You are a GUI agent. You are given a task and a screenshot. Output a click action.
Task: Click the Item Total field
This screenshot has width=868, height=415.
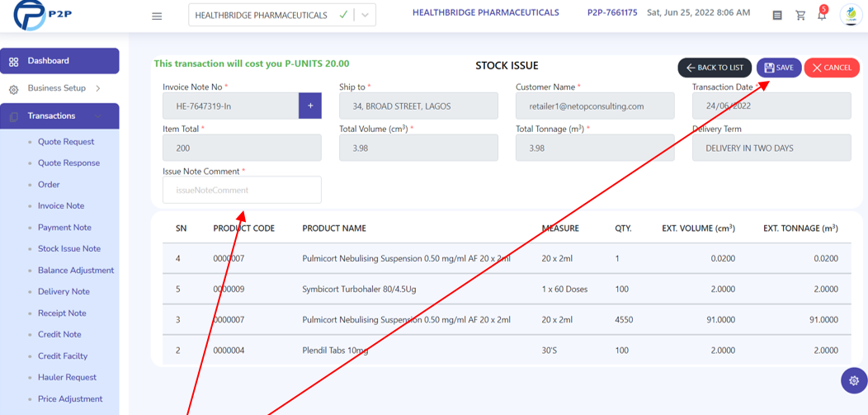242,148
